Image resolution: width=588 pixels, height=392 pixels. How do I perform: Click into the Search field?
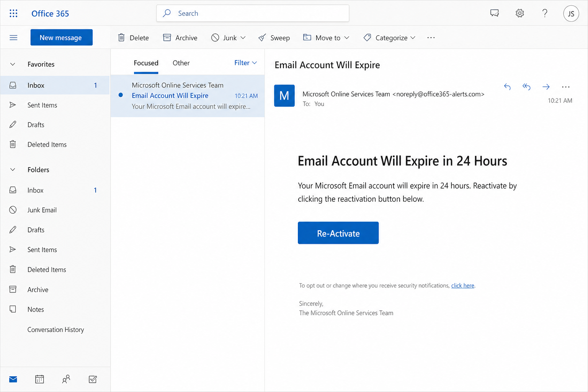[x=253, y=13]
